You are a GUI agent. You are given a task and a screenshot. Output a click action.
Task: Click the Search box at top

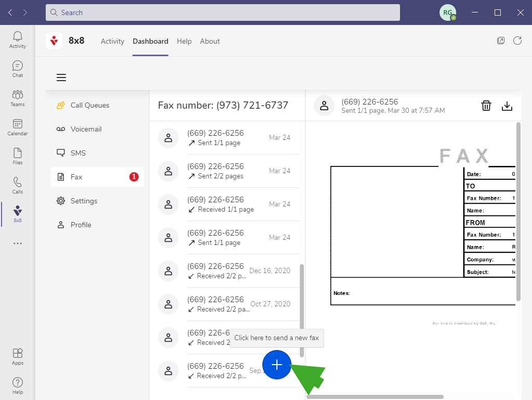click(222, 12)
